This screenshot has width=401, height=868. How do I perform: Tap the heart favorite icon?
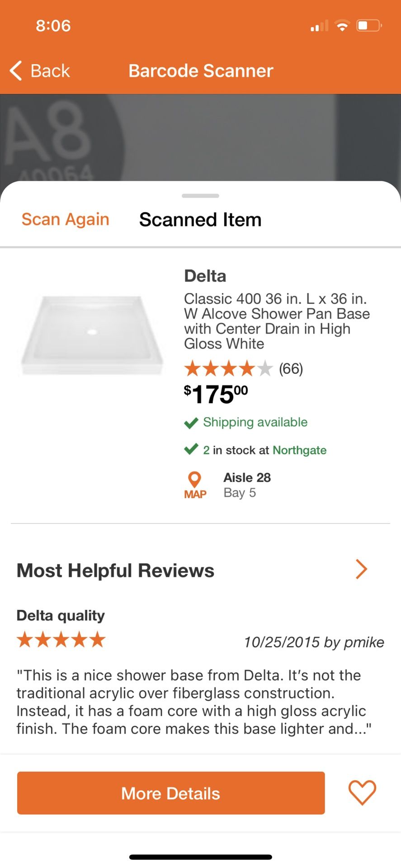(x=362, y=793)
